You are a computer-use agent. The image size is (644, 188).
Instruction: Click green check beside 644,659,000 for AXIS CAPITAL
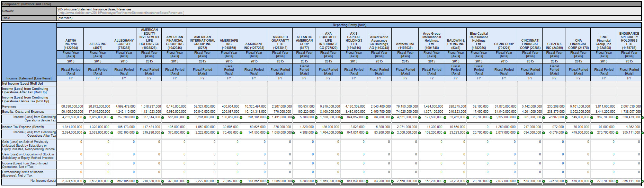(367, 118)
